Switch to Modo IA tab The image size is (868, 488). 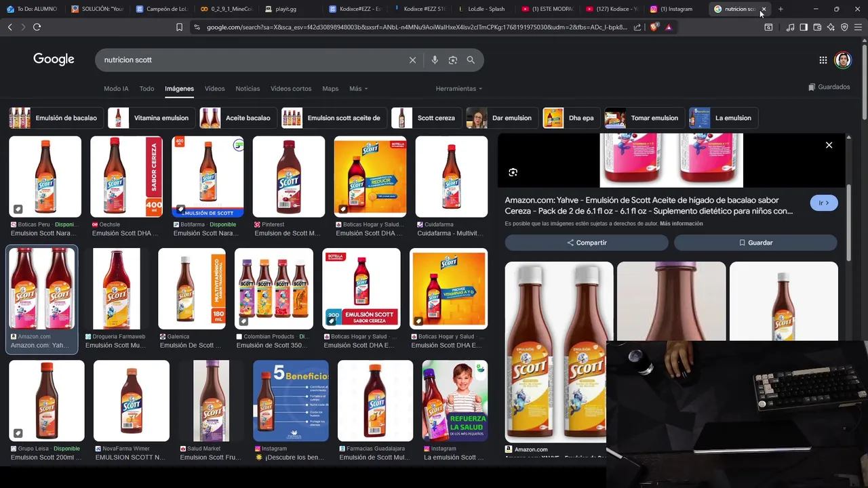[x=116, y=89]
